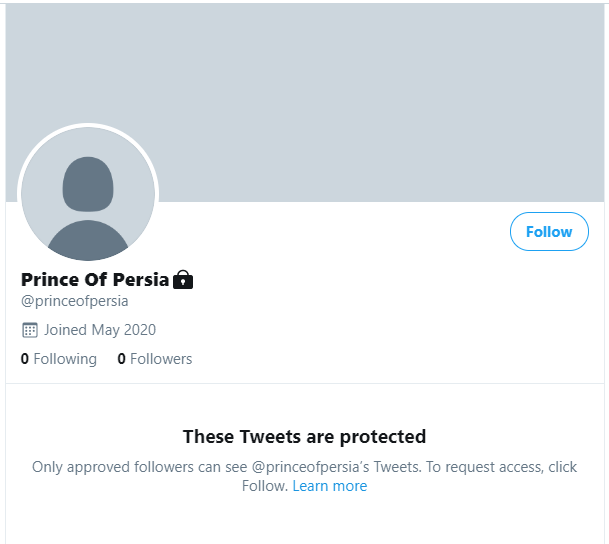This screenshot has height=544, width=609.
Task: Open the Learn more link
Action: 330,486
